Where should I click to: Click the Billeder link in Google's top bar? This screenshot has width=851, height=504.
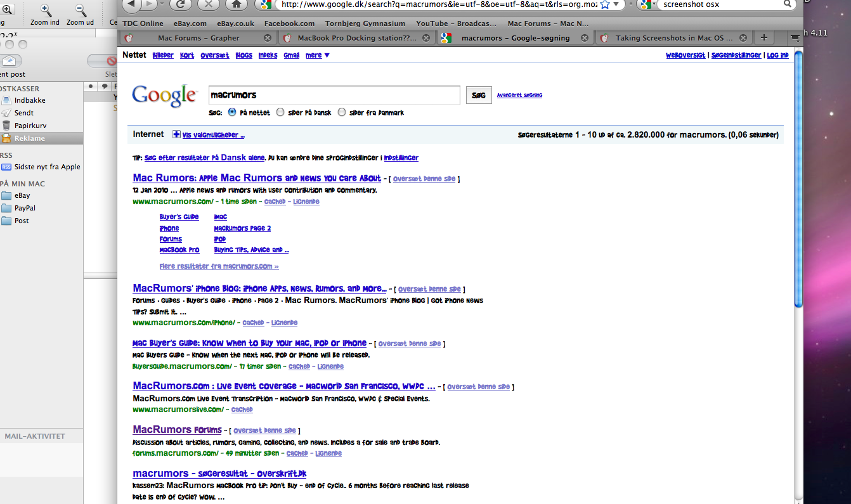coord(163,55)
